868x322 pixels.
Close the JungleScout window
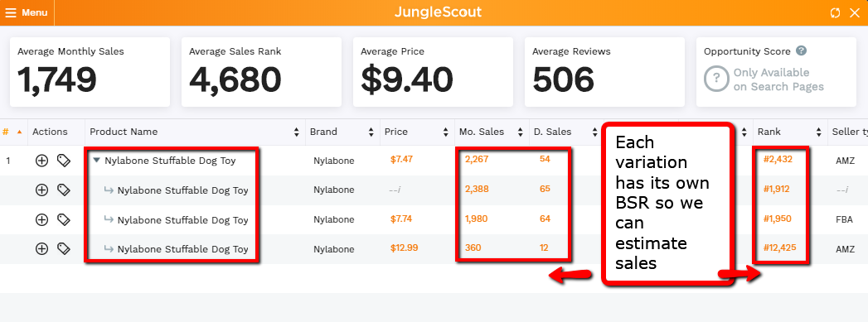pyautogui.click(x=855, y=12)
